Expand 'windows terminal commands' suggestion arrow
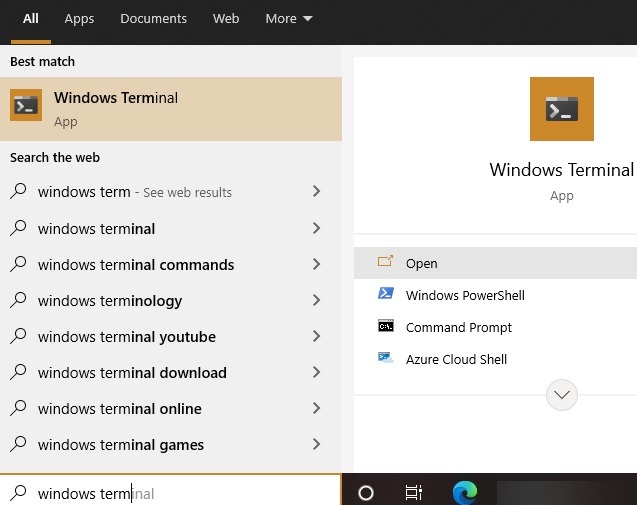Viewport: 637px width, 505px height. click(316, 264)
